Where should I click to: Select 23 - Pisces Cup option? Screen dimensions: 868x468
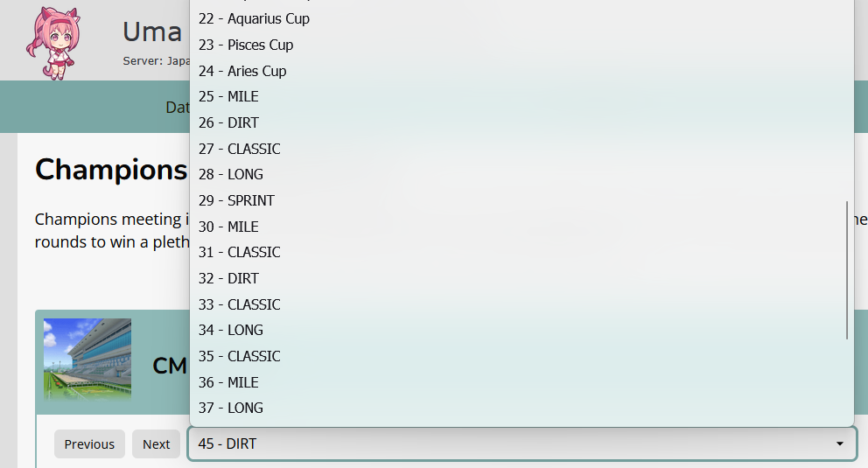point(521,45)
